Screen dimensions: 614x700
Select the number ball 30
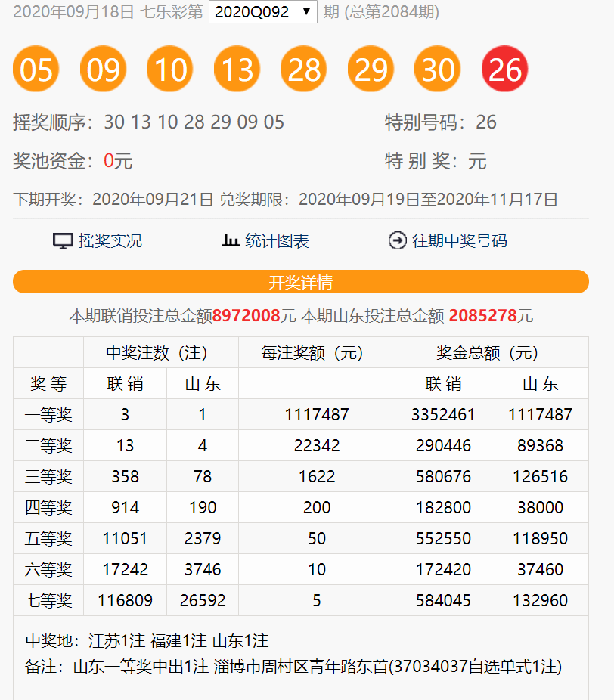coord(437,68)
